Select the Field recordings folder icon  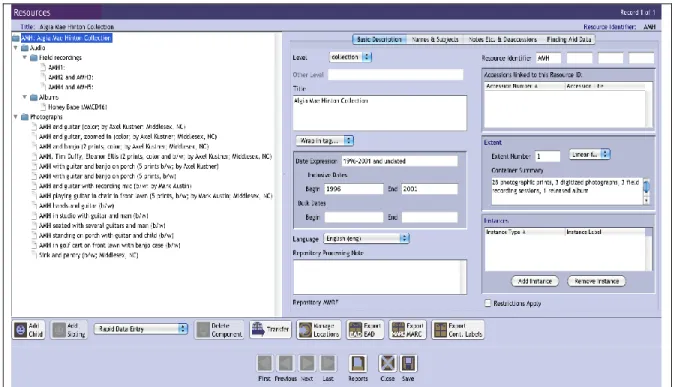(x=34, y=58)
